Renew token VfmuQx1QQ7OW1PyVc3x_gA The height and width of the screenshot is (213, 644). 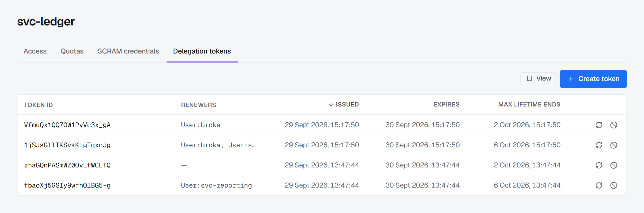[x=599, y=125]
